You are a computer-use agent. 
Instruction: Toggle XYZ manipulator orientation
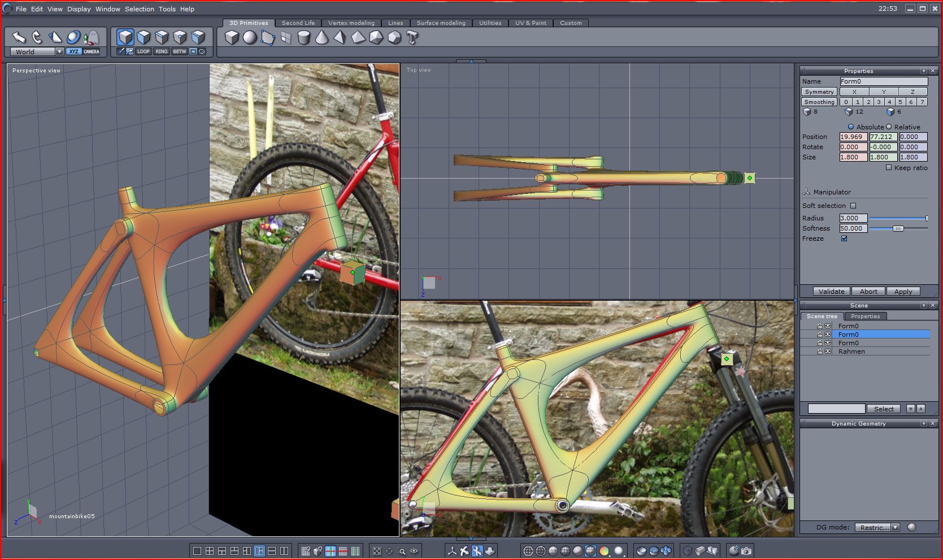[74, 51]
